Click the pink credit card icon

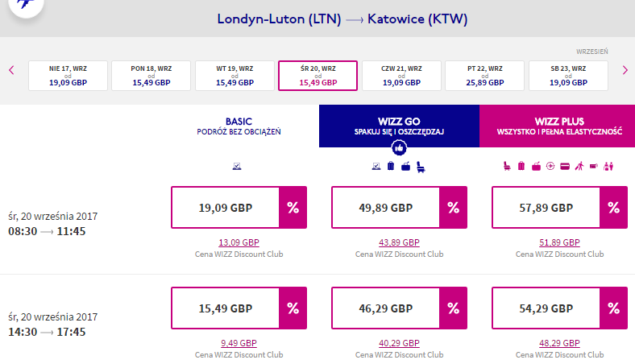[x=565, y=167]
